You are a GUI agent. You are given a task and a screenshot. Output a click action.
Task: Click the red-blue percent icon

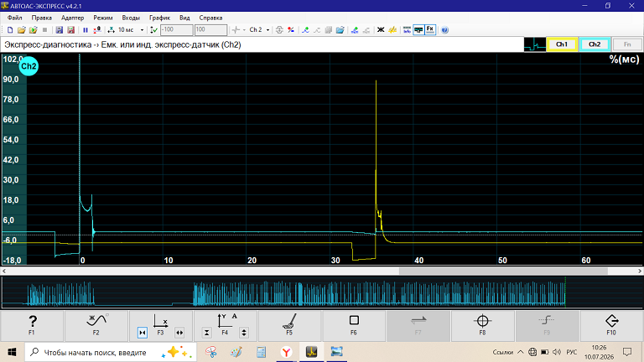(291, 30)
